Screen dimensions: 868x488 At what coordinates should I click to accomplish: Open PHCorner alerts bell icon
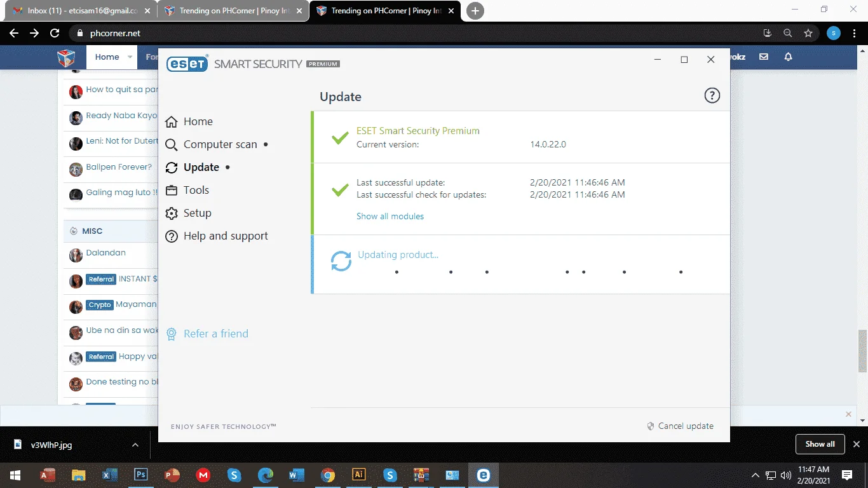(788, 57)
